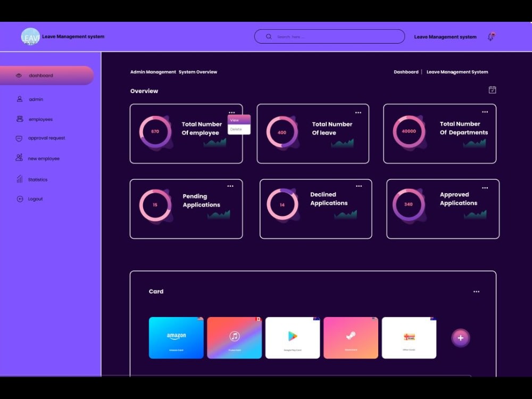Click the LEAVE logo in the header
532x399 pixels.
click(x=30, y=36)
